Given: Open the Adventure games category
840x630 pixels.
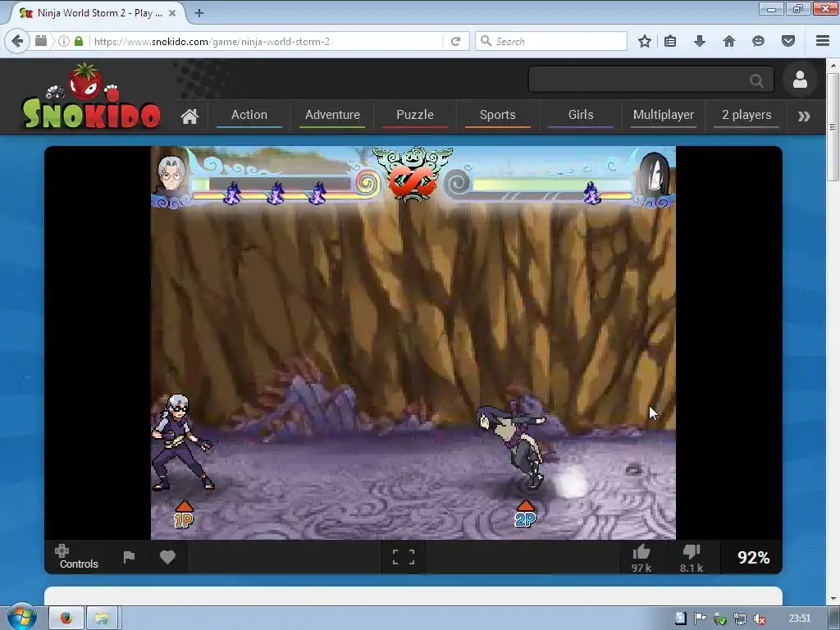Looking at the screenshot, I should [x=332, y=115].
